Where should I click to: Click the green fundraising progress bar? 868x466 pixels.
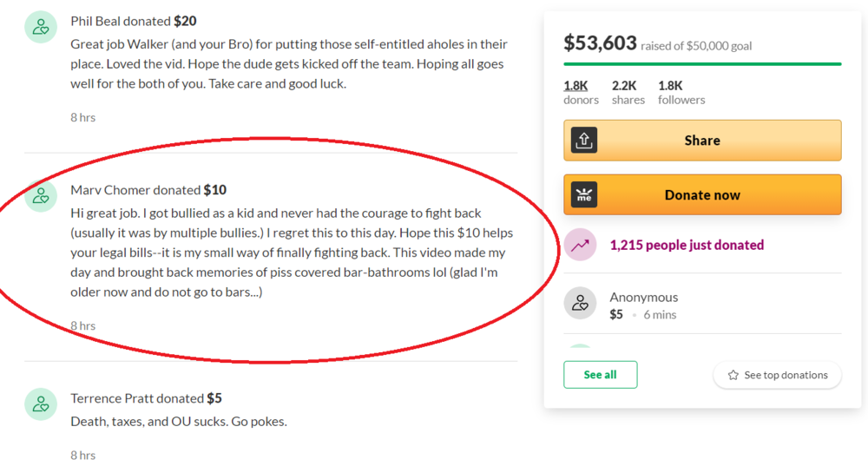coord(701,64)
